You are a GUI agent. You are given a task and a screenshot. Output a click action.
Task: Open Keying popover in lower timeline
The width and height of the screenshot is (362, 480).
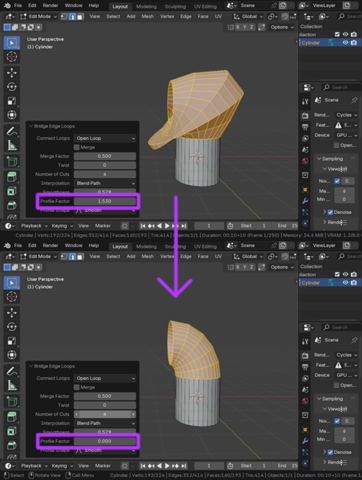tap(62, 466)
